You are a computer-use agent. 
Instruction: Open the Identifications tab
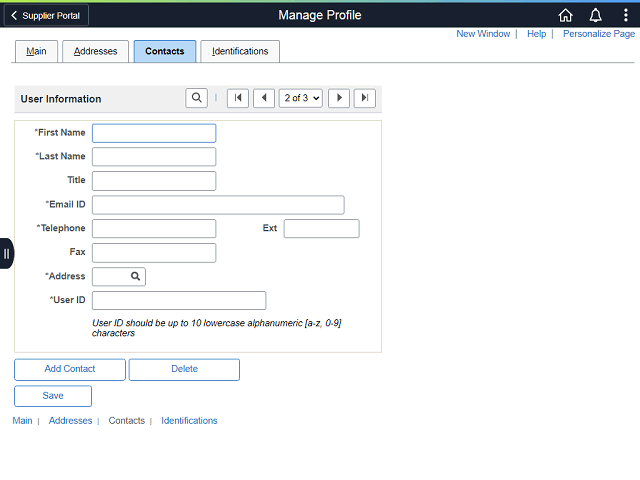[x=240, y=51]
